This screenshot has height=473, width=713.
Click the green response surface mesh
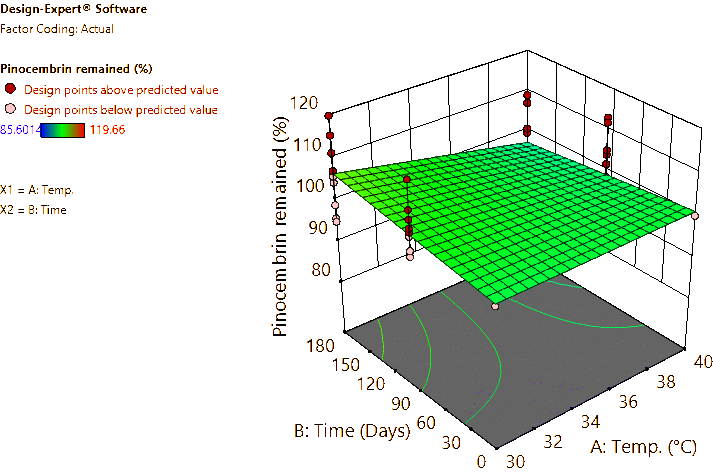pos(520,210)
